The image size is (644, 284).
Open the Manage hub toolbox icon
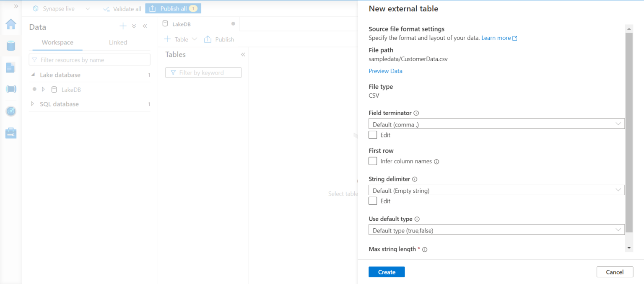tap(11, 133)
